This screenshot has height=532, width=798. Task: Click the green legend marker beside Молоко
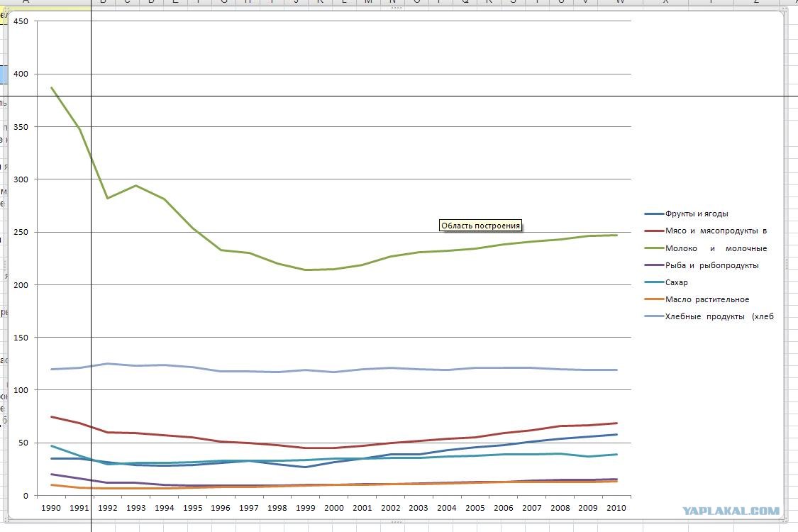point(655,248)
